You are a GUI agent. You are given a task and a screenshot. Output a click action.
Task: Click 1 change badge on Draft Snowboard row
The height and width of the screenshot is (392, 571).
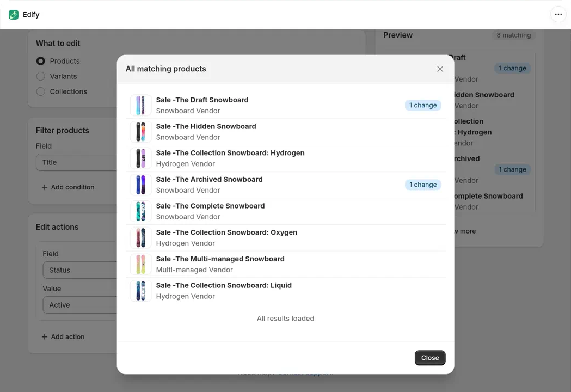(423, 105)
